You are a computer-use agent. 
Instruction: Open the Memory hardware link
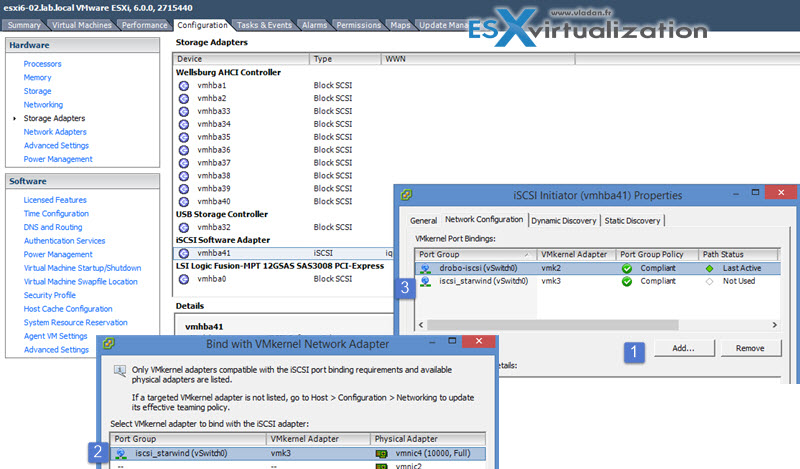click(x=37, y=78)
